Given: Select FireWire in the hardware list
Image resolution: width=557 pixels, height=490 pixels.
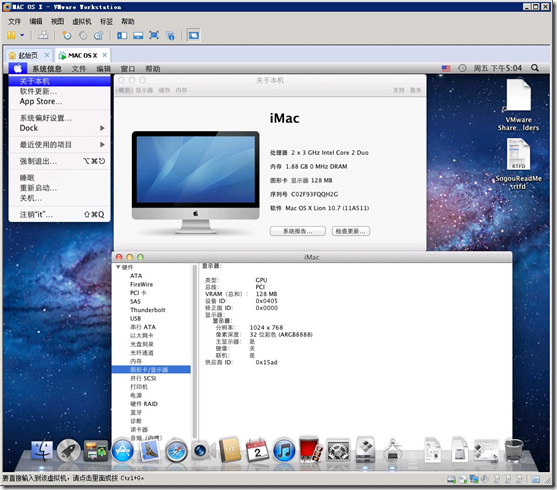Looking at the screenshot, I should [141, 284].
